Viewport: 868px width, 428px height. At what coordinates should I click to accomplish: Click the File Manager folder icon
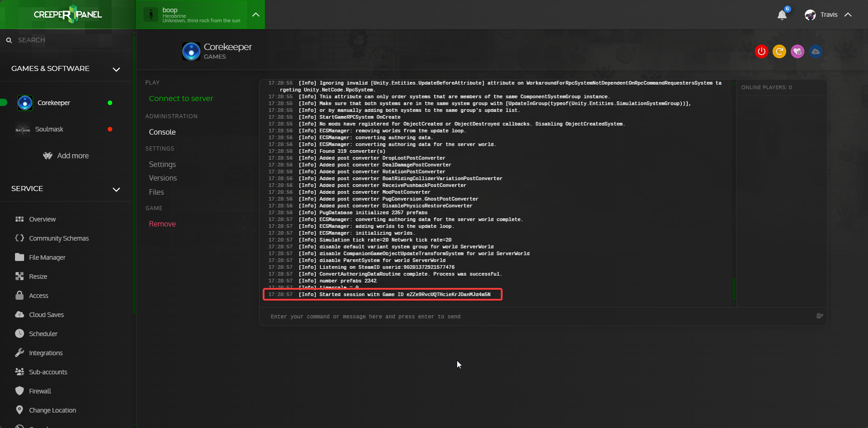coord(20,257)
